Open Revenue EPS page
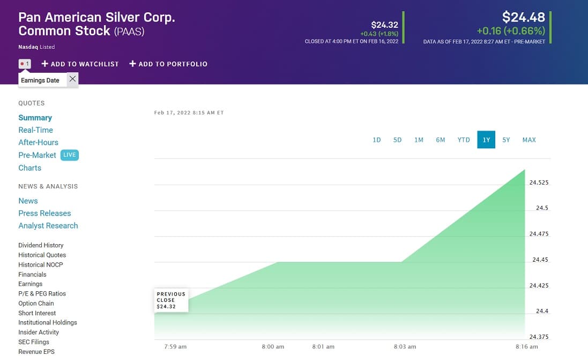This screenshot has width=588, height=364. click(36, 352)
